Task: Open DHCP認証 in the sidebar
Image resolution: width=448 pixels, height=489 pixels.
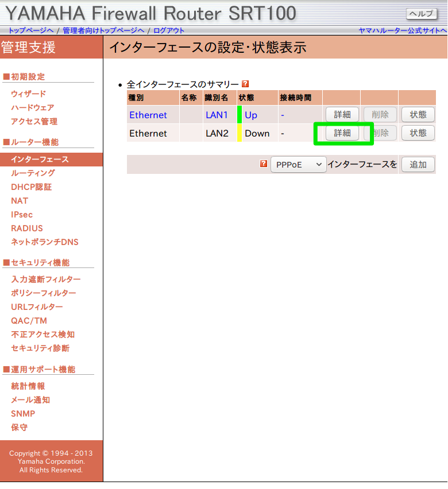Action: [x=31, y=187]
